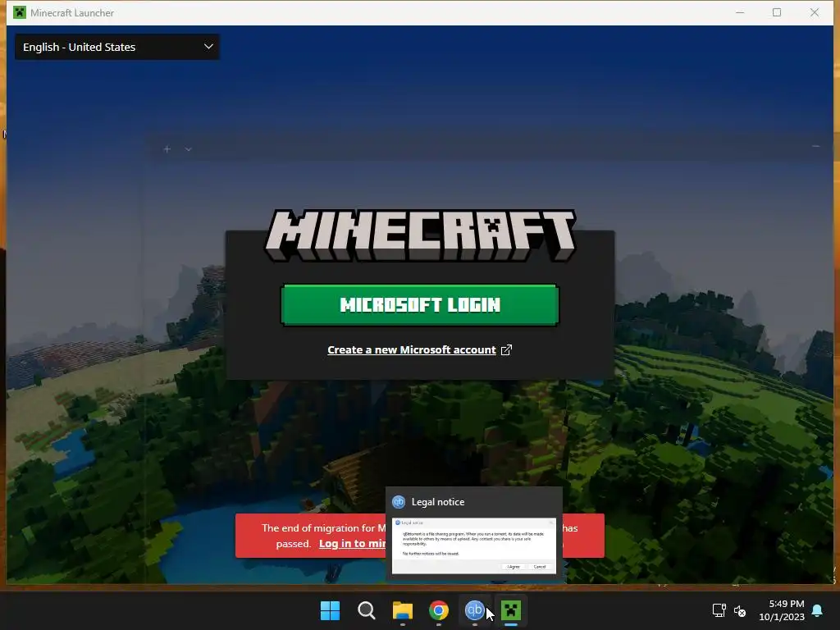Click the qBittorrent icon in Legal notice preview header
The image size is (840, 630).
(399, 502)
